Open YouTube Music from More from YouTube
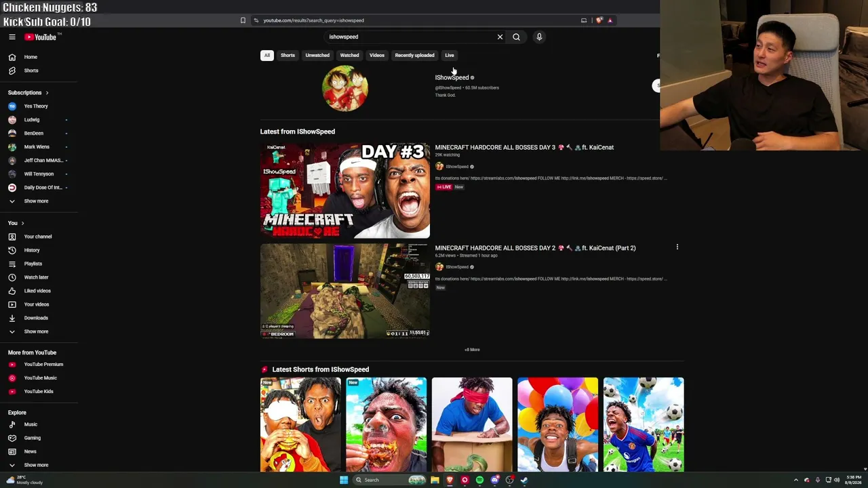The width and height of the screenshot is (868, 488). [x=41, y=378]
